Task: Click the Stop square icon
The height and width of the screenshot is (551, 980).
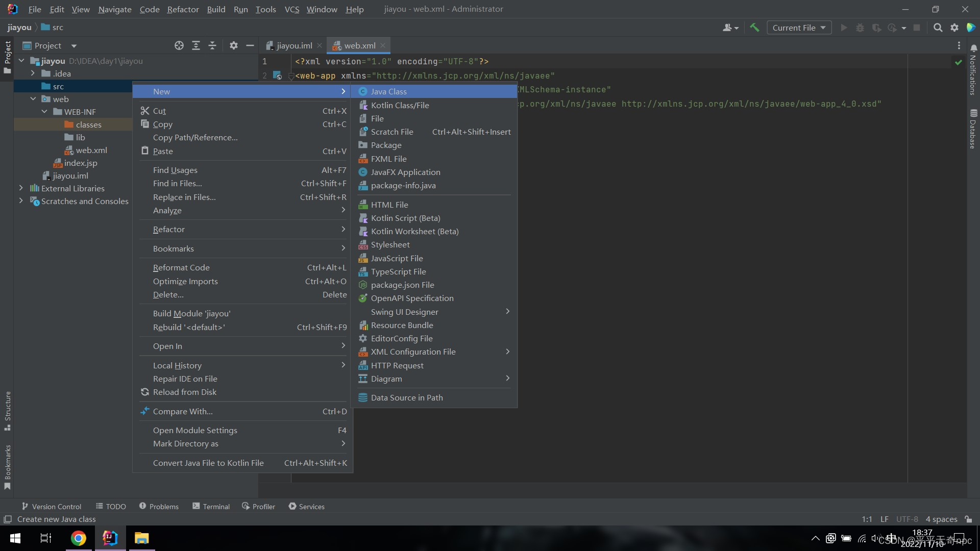Action: [917, 28]
